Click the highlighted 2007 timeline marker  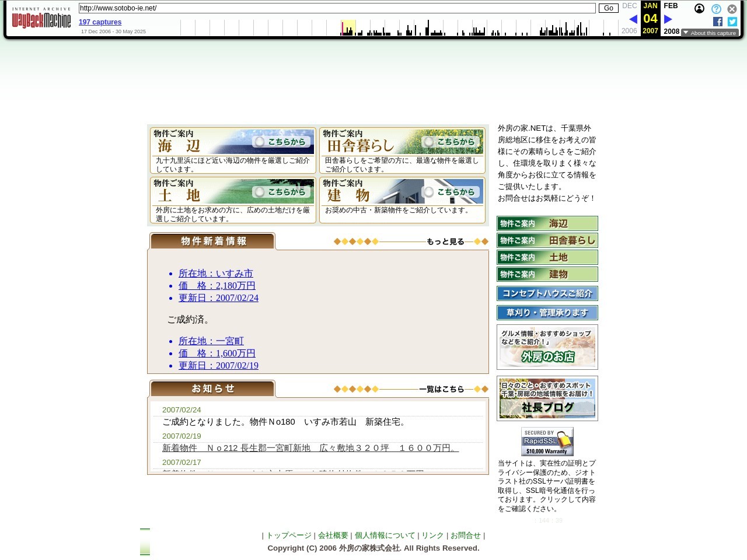[x=348, y=27]
